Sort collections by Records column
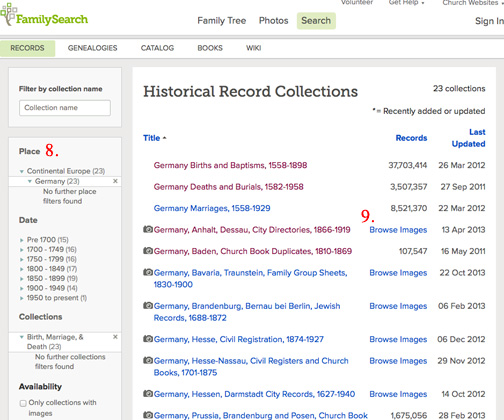 (411, 138)
